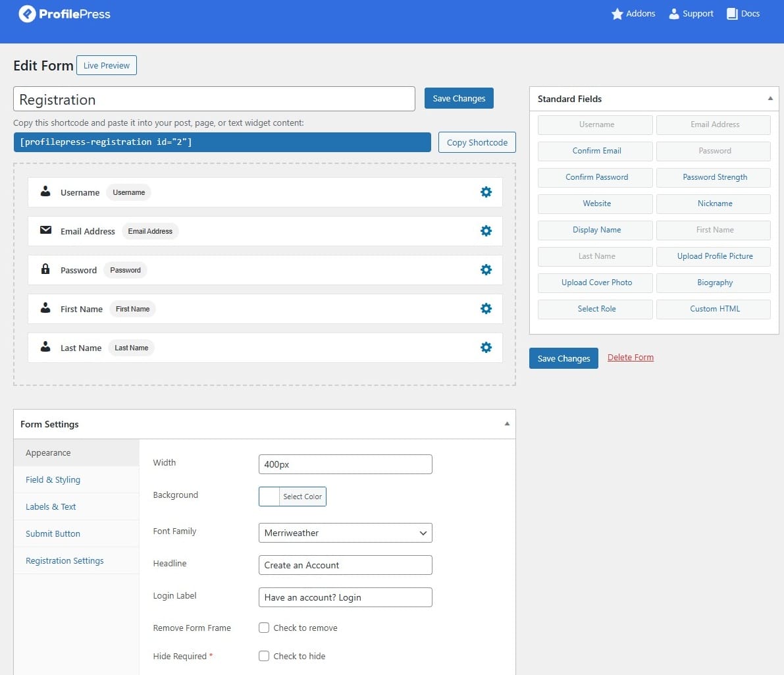
Task: Click the First Name tag in form builder
Action: [132, 309]
